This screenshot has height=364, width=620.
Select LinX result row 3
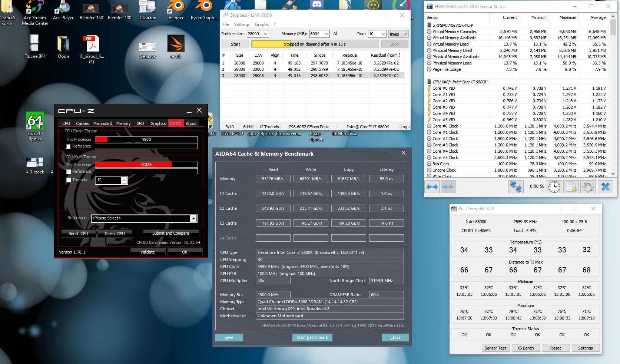312,76
